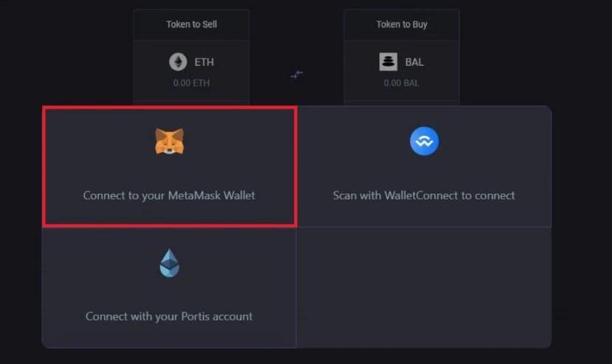Click the 0.00 BAL buy amount
Screen dimensions: 612x364
402,83
